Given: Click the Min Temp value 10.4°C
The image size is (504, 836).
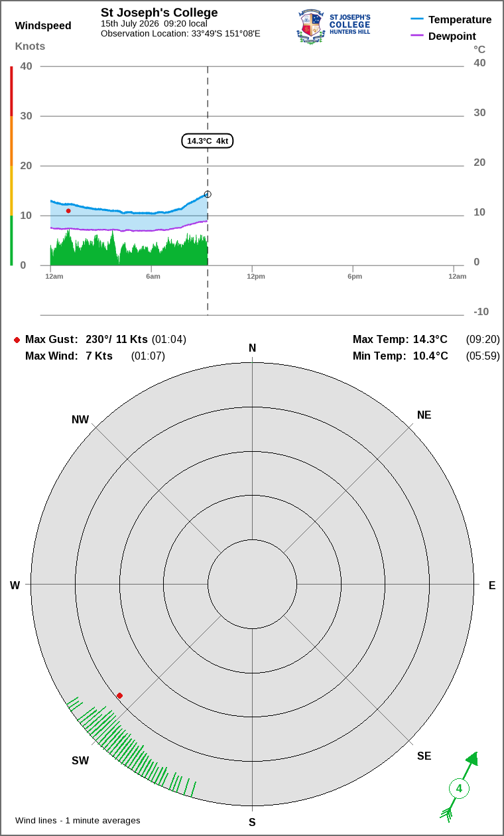Looking at the screenshot, I should pyautogui.click(x=430, y=356).
